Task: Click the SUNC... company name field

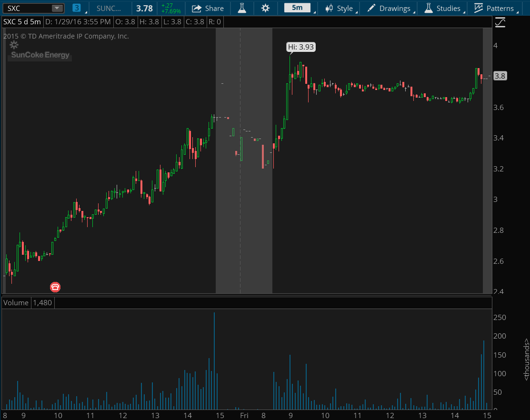Action: (x=109, y=8)
